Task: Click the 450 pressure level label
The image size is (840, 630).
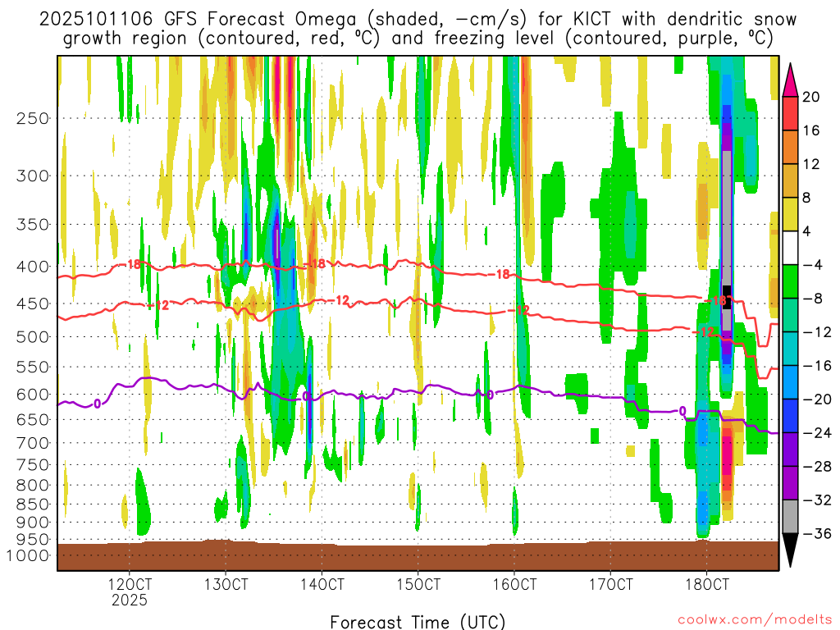Action: pos(33,304)
